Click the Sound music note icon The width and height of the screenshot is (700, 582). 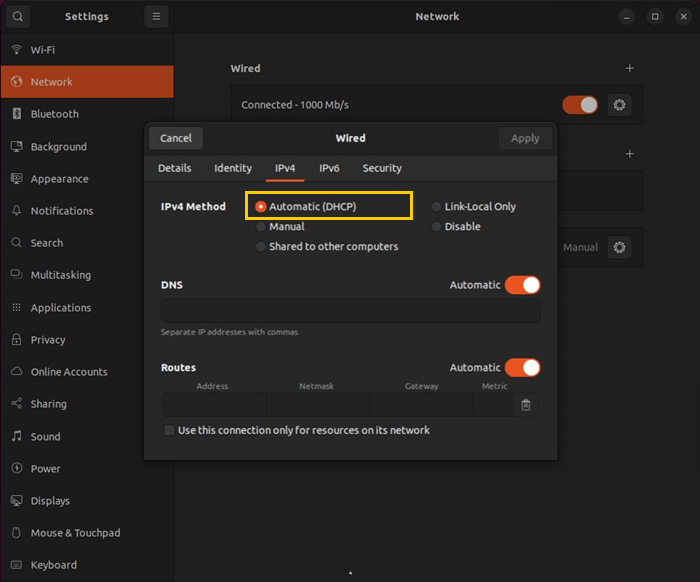(x=17, y=437)
